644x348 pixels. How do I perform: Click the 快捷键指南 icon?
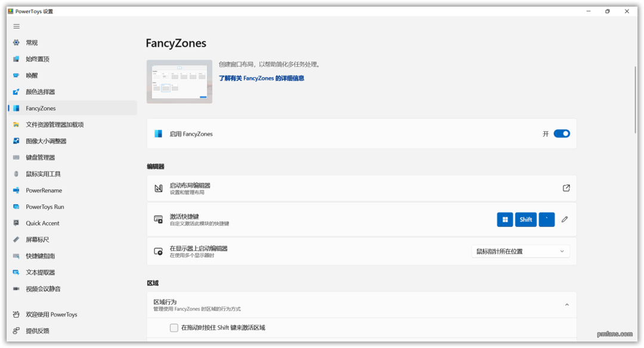[x=16, y=256]
